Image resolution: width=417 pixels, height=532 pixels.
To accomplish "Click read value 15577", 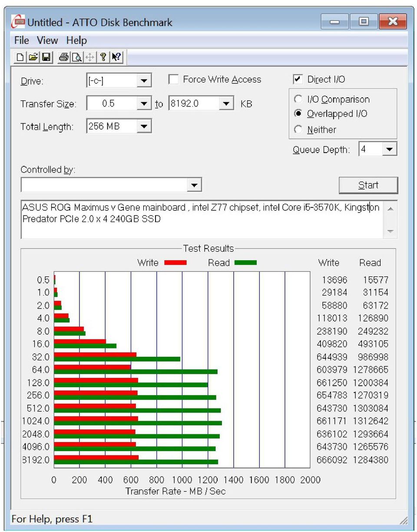I will (376, 280).
